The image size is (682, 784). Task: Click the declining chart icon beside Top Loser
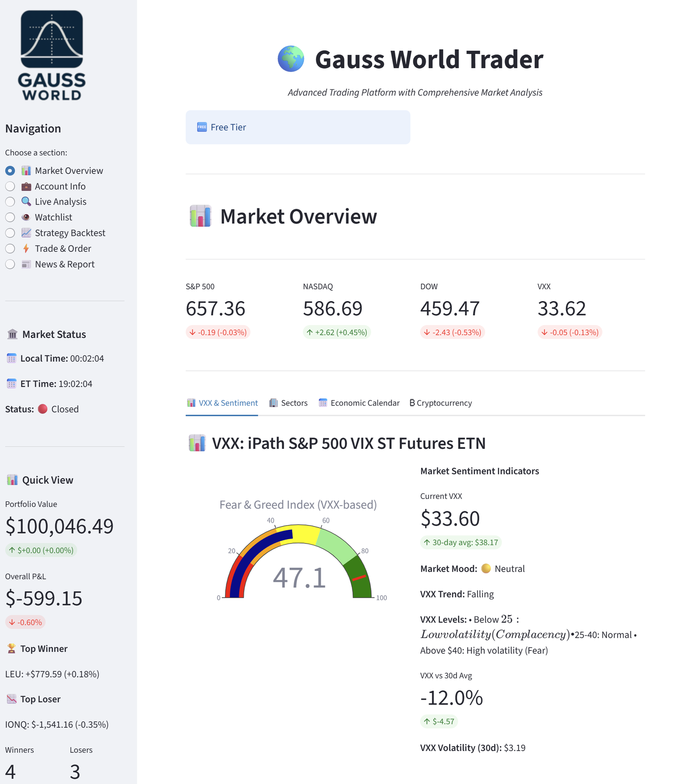pos(11,699)
